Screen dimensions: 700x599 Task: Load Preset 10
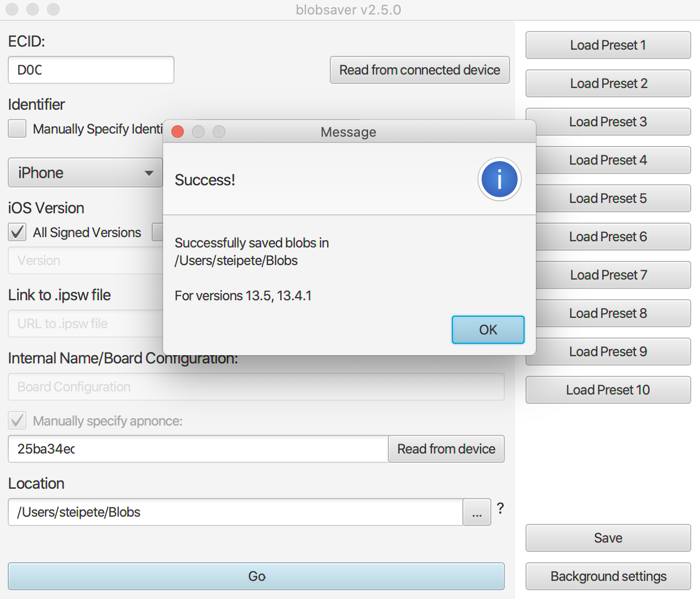pos(608,390)
